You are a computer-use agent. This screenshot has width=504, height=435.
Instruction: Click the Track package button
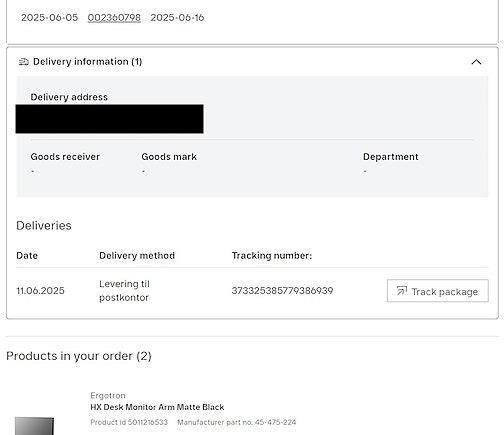pyautogui.click(x=438, y=291)
